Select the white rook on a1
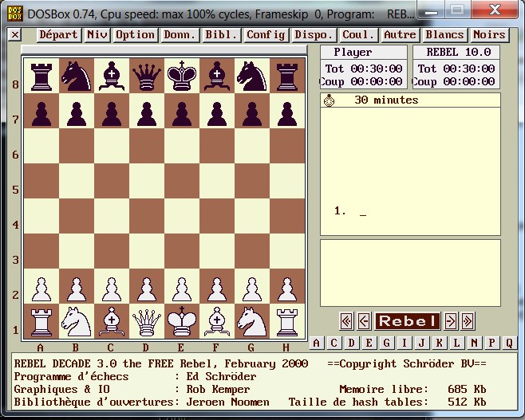Screen dimensions: 525x420 41,321
